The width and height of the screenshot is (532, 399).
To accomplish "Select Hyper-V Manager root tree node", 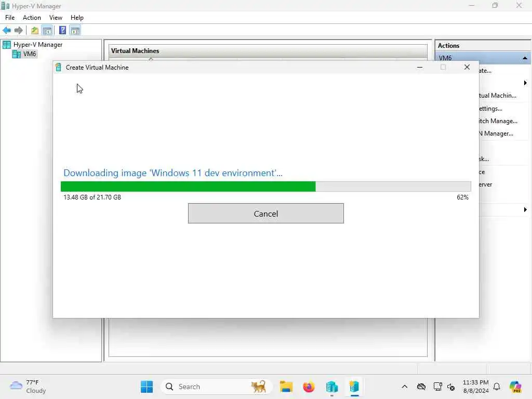I will point(37,45).
